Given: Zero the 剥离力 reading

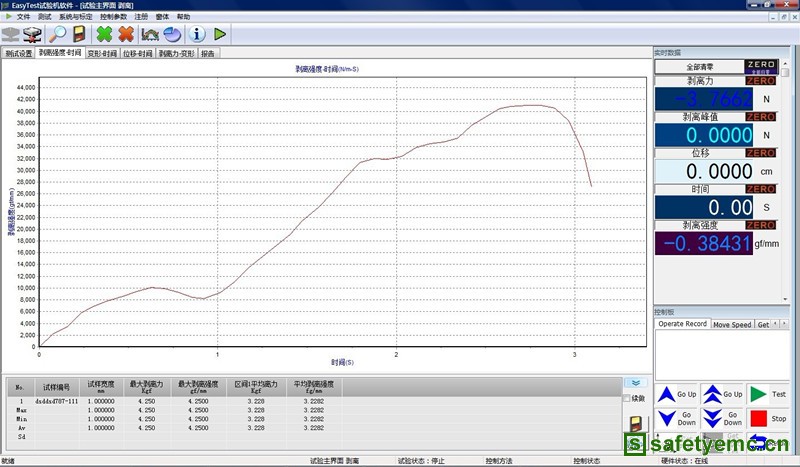Looking at the screenshot, I should coord(761,81).
